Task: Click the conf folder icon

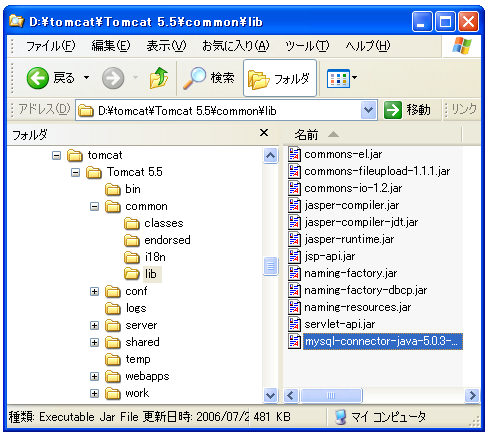Action: pyautogui.click(x=113, y=292)
